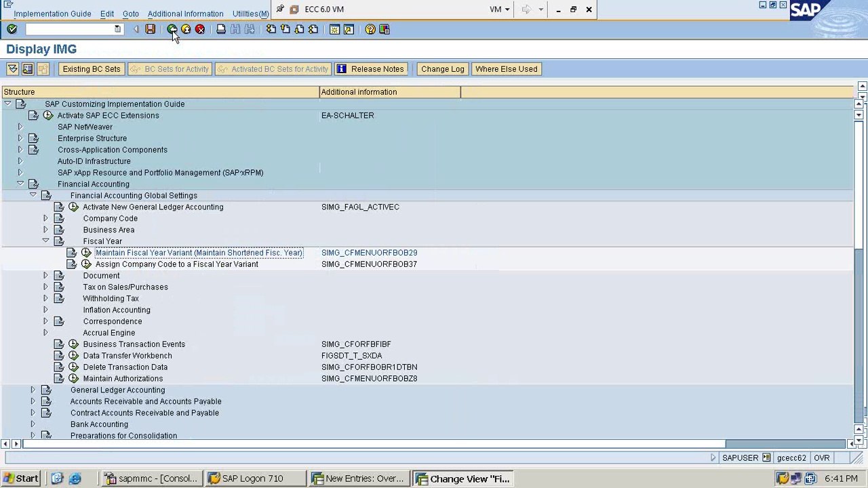This screenshot has width=868, height=488.
Task: Click the red Cancel icon
Action: 200,29
